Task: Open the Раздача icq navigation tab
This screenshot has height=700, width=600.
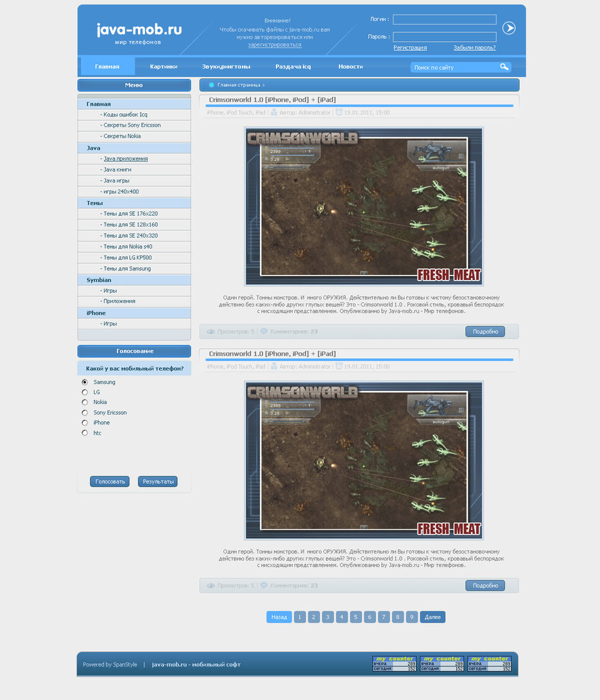Action: 293,67
